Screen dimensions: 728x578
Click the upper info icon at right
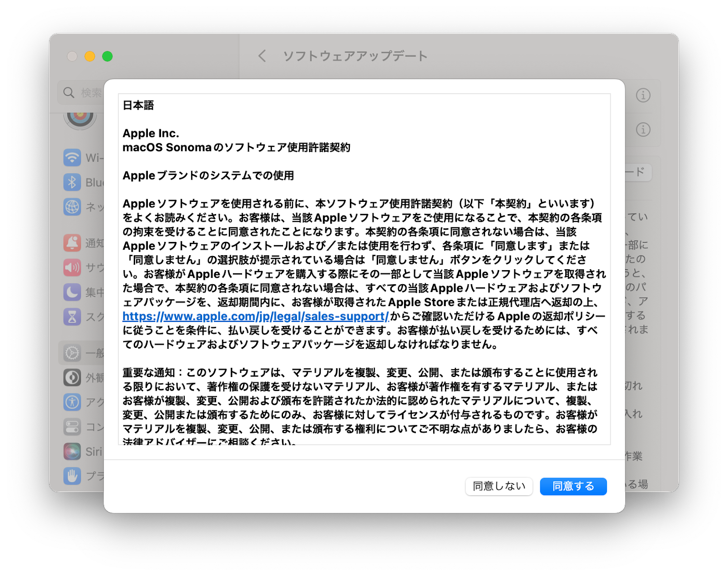click(x=643, y=95)
